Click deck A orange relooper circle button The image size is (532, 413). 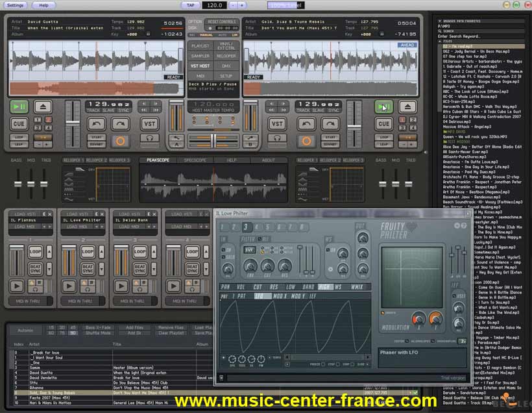(x=120, y=141)
